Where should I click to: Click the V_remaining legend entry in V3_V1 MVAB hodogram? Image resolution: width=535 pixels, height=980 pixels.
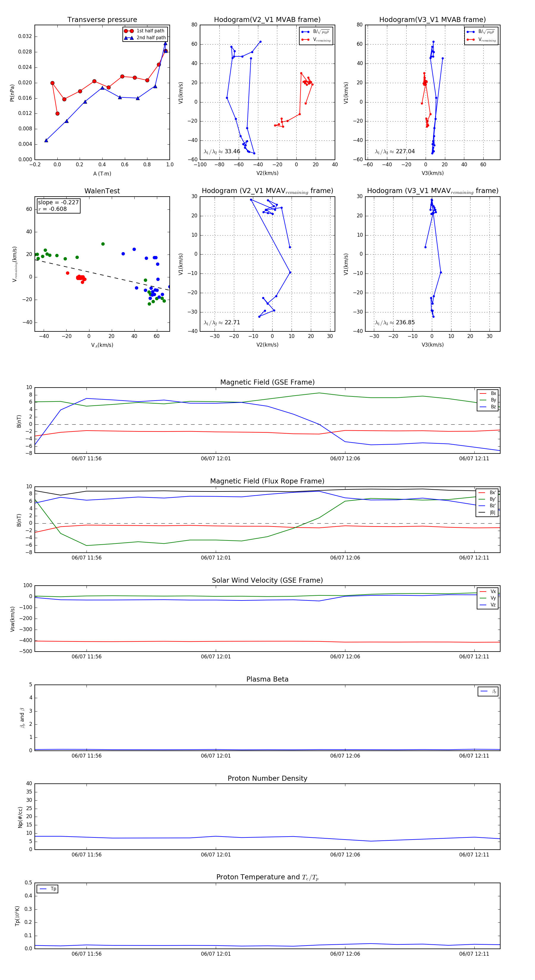(x=481, y=39)
